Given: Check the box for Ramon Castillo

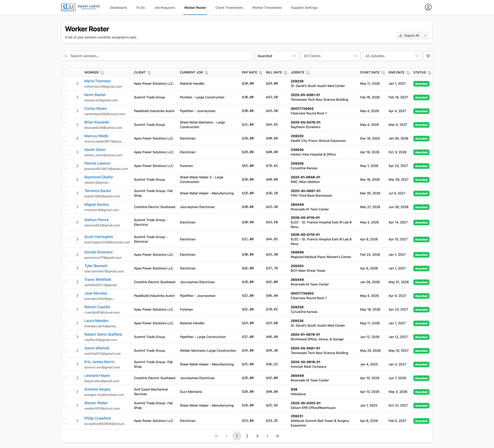Looking at the screenshot, I should click(65, 310).
